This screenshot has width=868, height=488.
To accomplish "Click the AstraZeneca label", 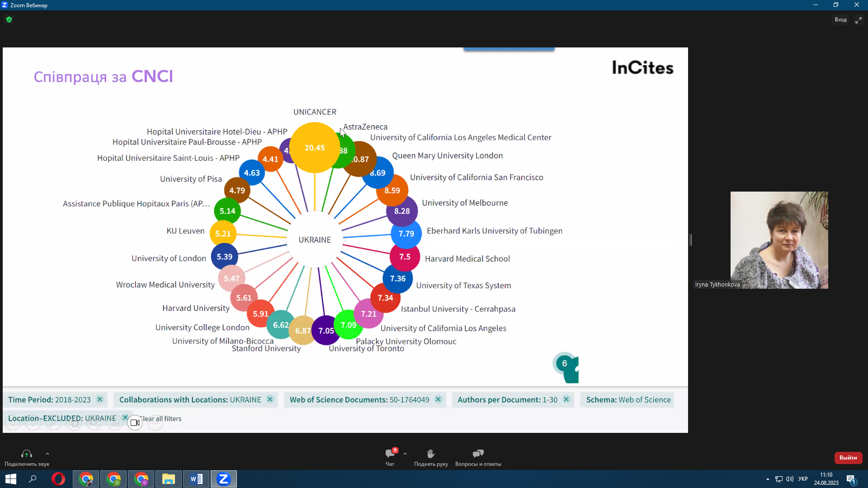I will 365,127.
